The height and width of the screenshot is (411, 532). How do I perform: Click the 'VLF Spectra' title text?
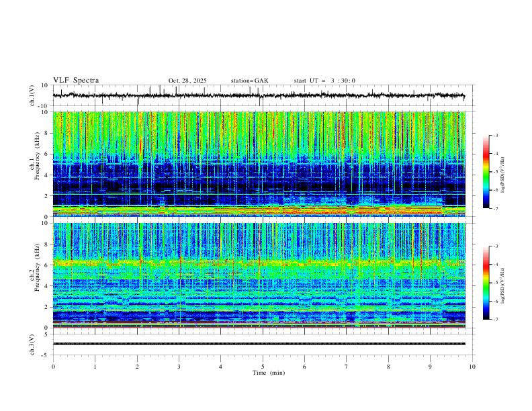[76, 81]
